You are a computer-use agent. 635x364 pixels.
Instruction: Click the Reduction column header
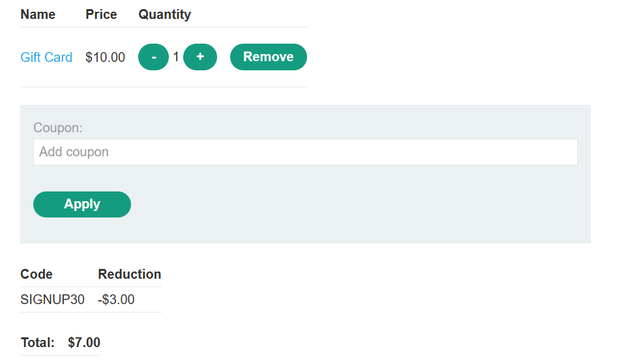pos(129,274)
